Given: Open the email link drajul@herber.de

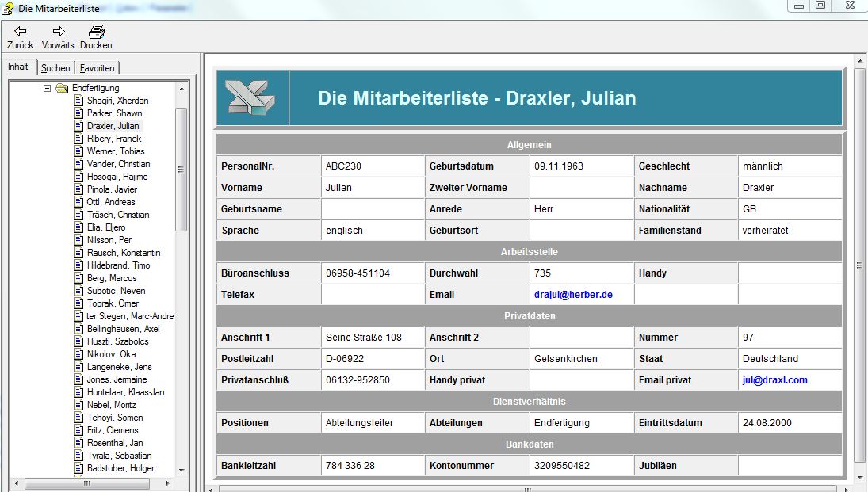Looking at the screenshot, I should (573, 295).
